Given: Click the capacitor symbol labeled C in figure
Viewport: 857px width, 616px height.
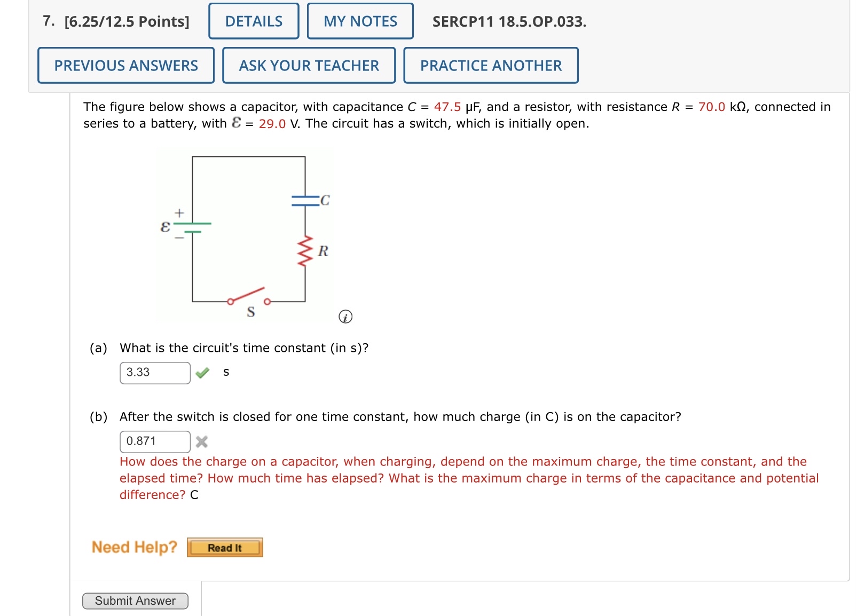Looking at the screenshot, I should pos(305,200).
